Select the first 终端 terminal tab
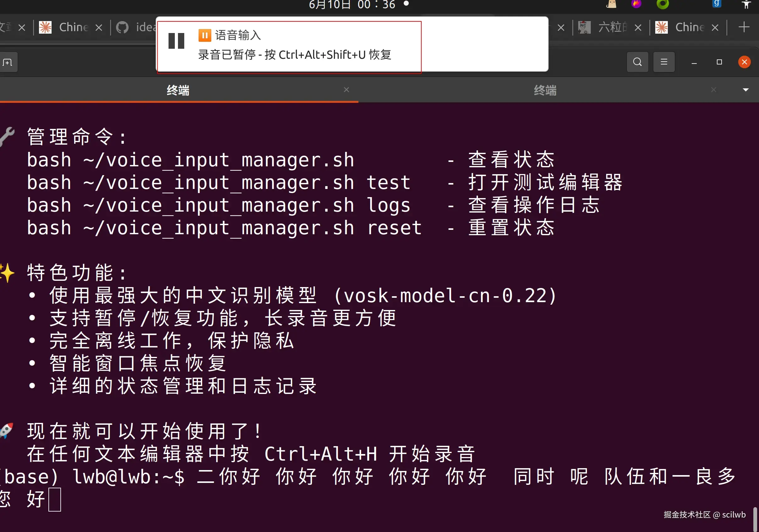759x532 pixels. click(178, 90)
